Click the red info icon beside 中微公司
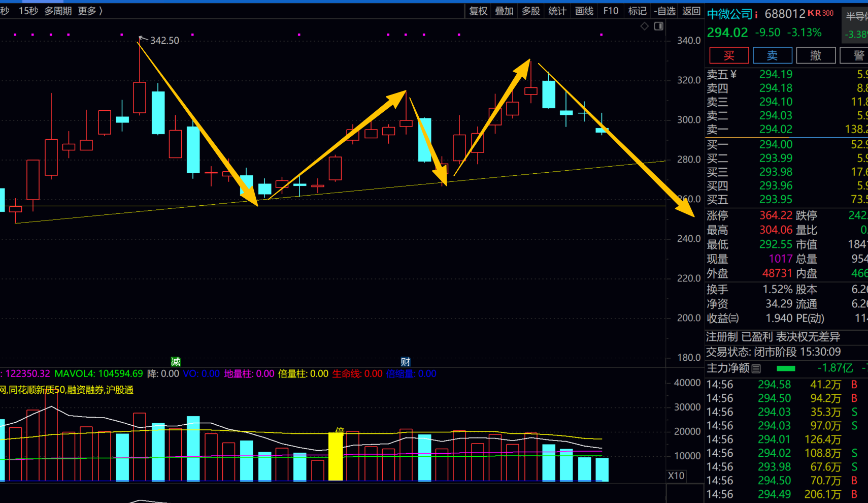 click(756, 15)
